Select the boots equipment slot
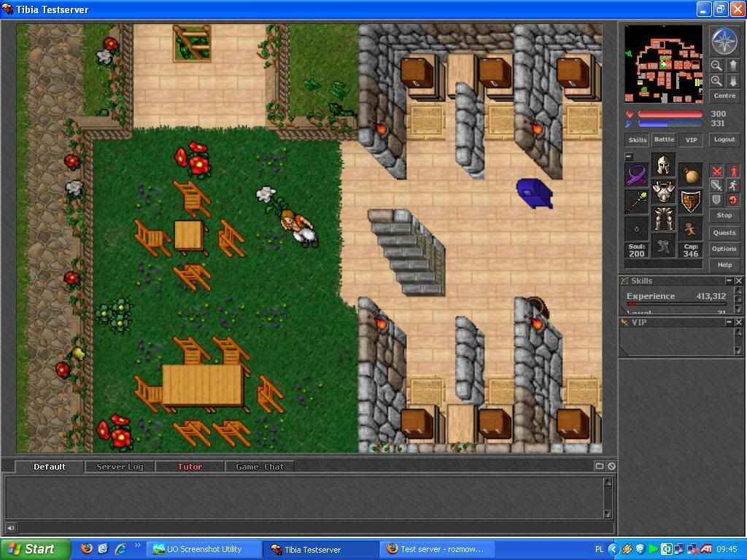747x560 pixels. click(x=663, y=246)
